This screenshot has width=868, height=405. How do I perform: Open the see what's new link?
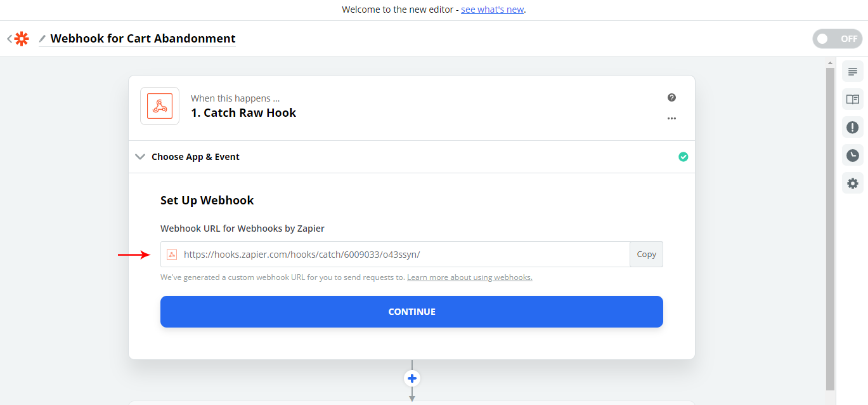tap(492, 10)
